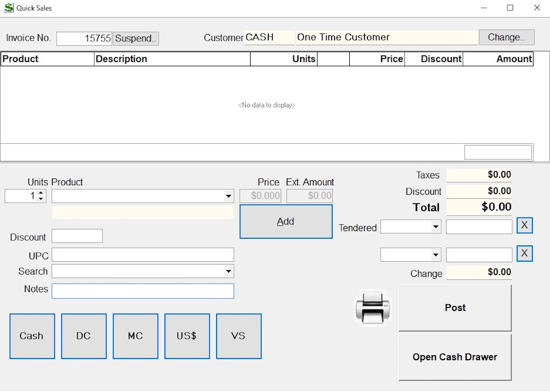
Task: Increase Units with the up spinner arrow
Action: [x=41, y=193]
